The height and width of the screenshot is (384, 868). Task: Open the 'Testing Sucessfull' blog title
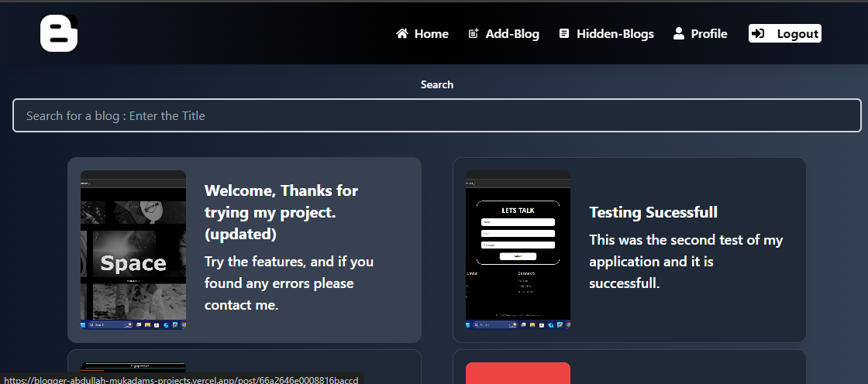point(653,212)
